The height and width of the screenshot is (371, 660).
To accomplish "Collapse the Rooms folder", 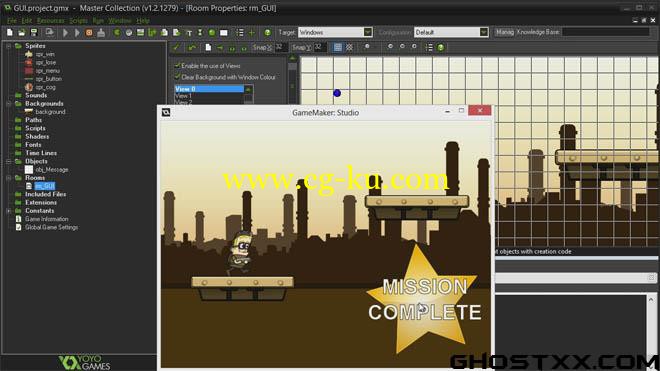I will click(x=8, y=178).
